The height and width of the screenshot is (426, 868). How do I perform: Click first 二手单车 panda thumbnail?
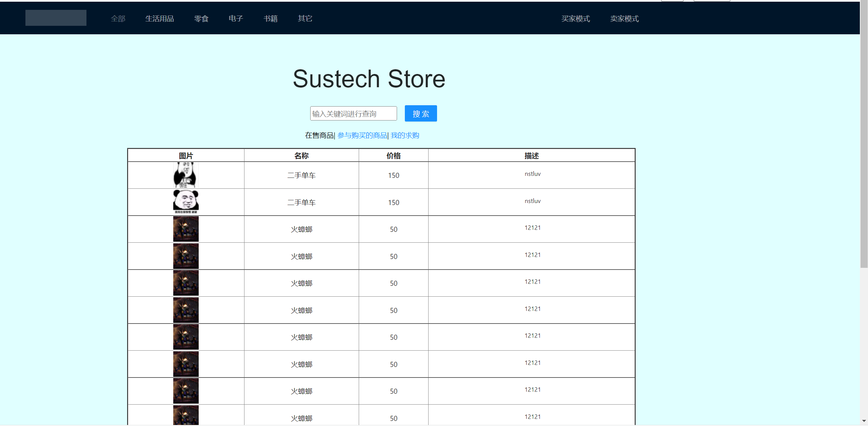click(185, 175)
